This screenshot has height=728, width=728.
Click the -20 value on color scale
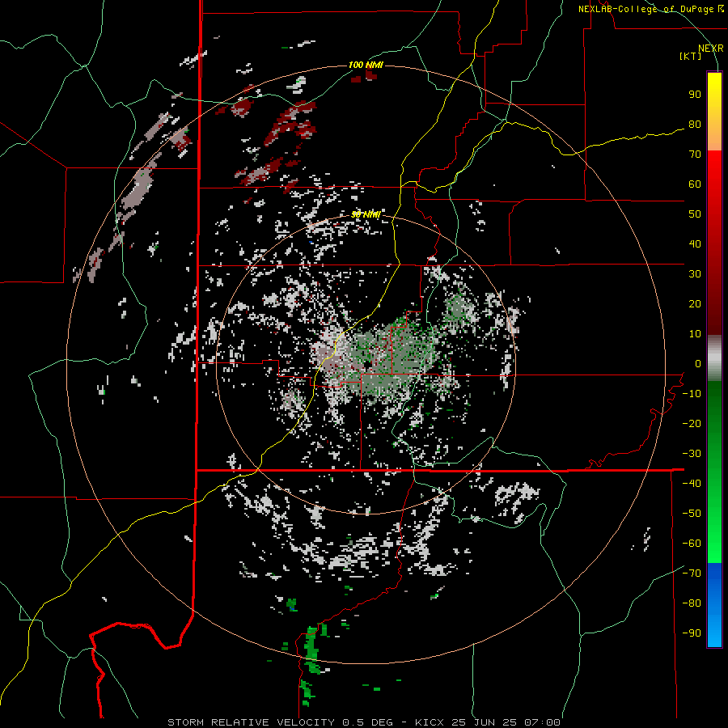pyautogui.click(x=692, y=423)
